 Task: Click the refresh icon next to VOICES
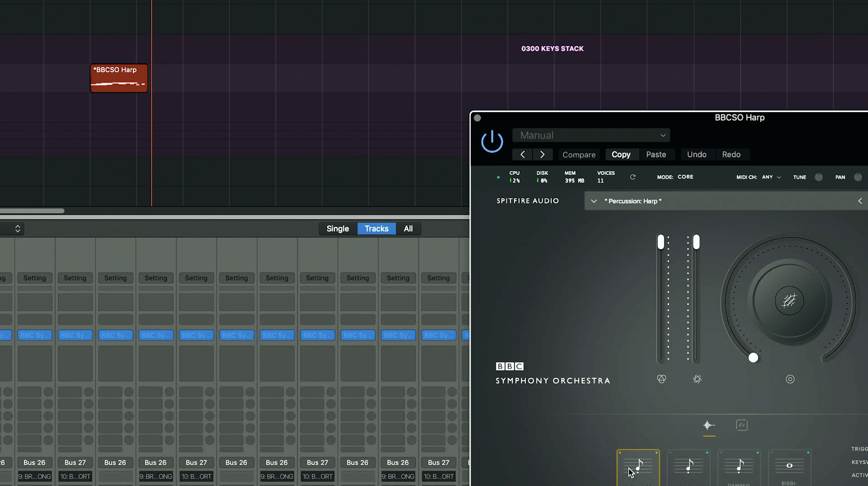[x=633, y=177]
